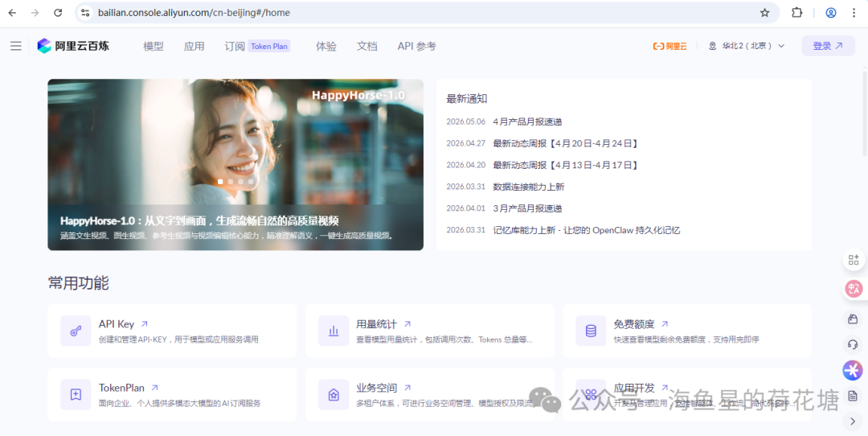Go back with the browser back arrow
The image size is (868, 436).
coord(12,13)
